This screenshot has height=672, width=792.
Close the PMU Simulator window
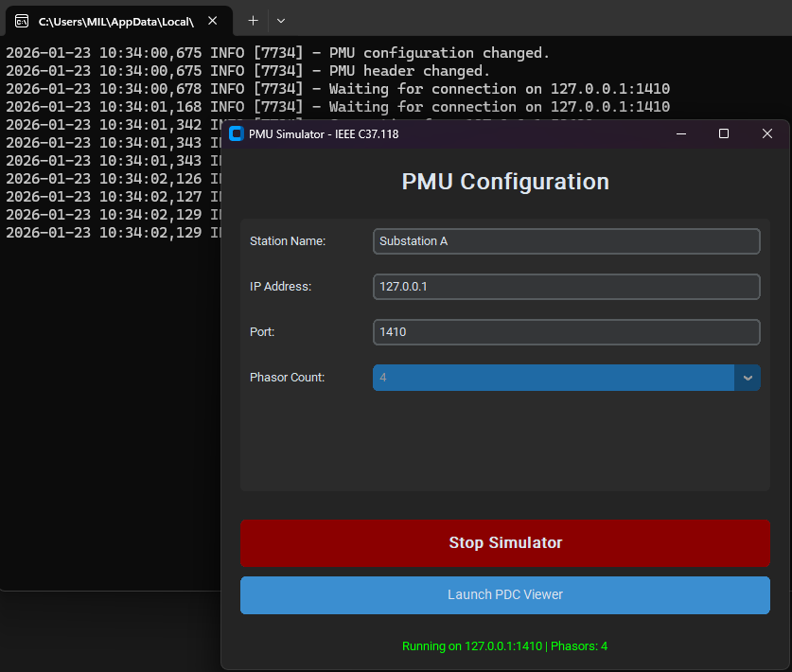tap(767, 134)
